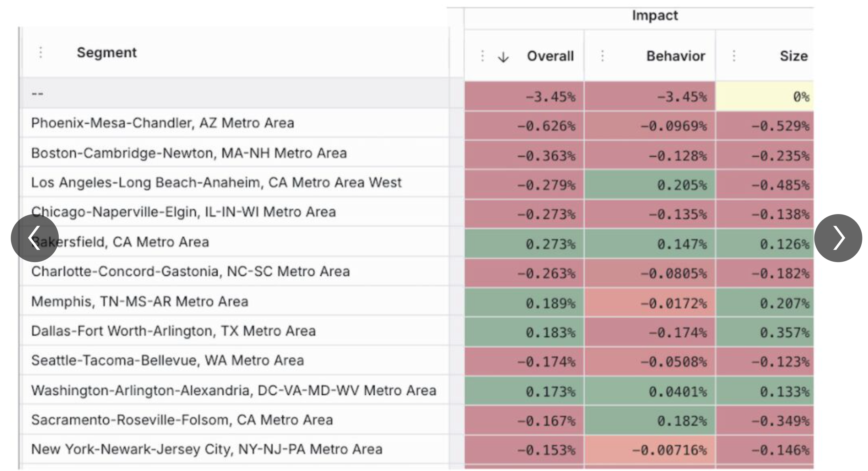Click the Behavior column drag handle dots
The height and width of the screenshot is (471, 868).
click(x=602, y=56)
